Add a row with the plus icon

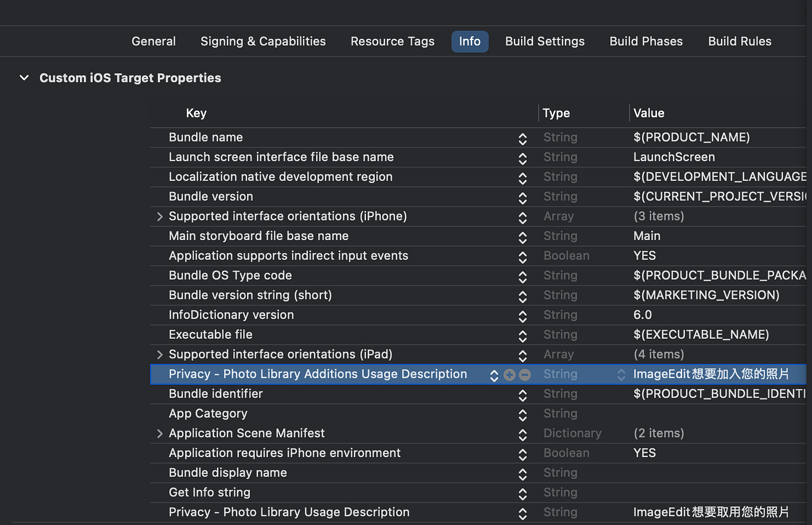509,375
